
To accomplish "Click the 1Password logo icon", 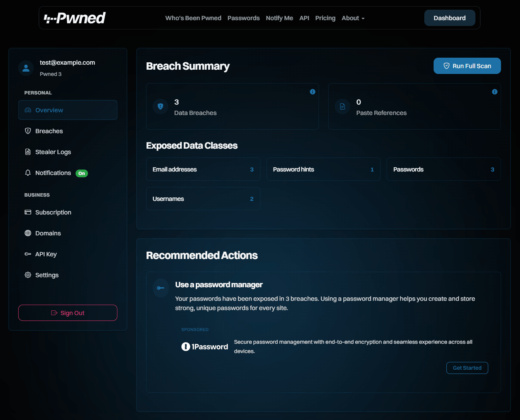I will [185, 346].
